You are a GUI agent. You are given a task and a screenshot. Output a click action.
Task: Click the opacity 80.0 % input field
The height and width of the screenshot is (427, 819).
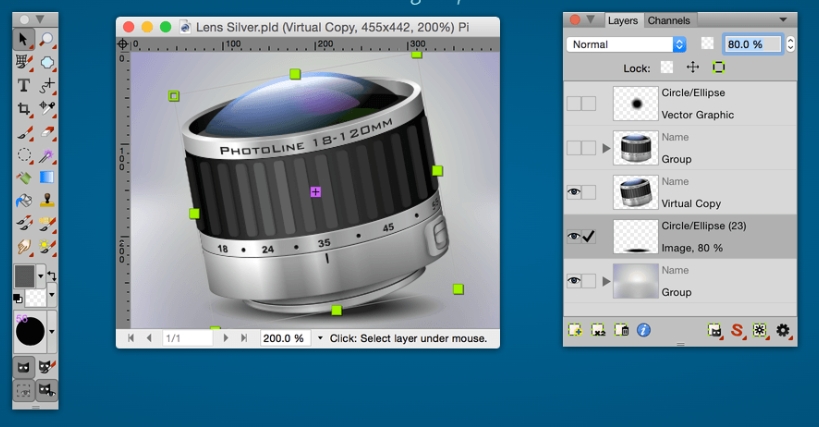753,45
